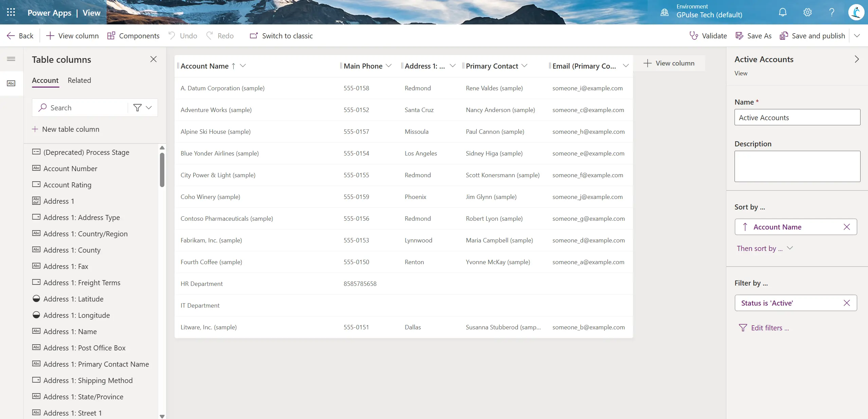Open notifications bell
Screen dimensions: 868x419
(x=782, y=12)
